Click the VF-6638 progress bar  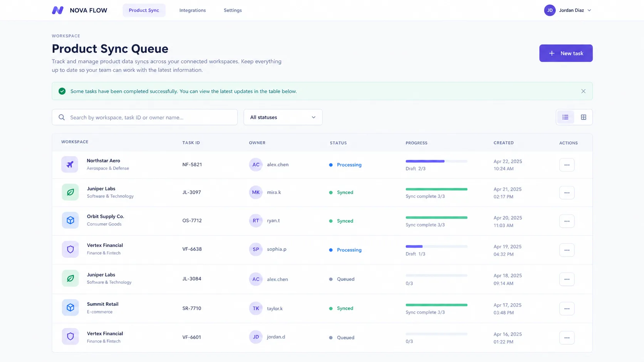436,246
